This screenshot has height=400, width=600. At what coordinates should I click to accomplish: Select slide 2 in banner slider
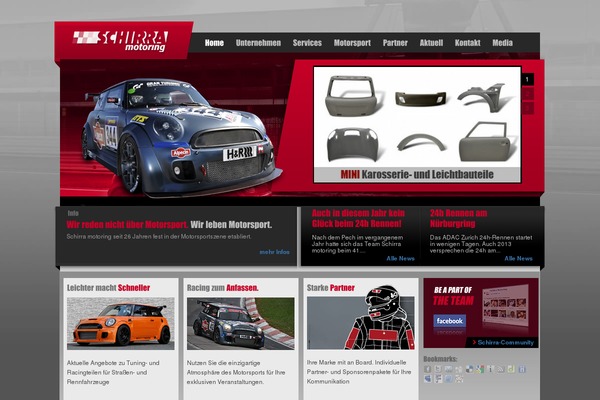[527, 94]
